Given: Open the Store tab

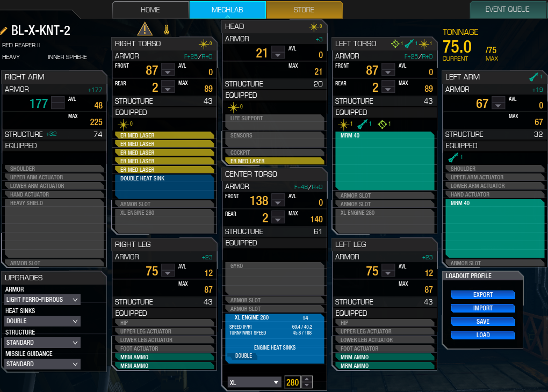Looking at the screenshot, I should [x=304, y=10].
